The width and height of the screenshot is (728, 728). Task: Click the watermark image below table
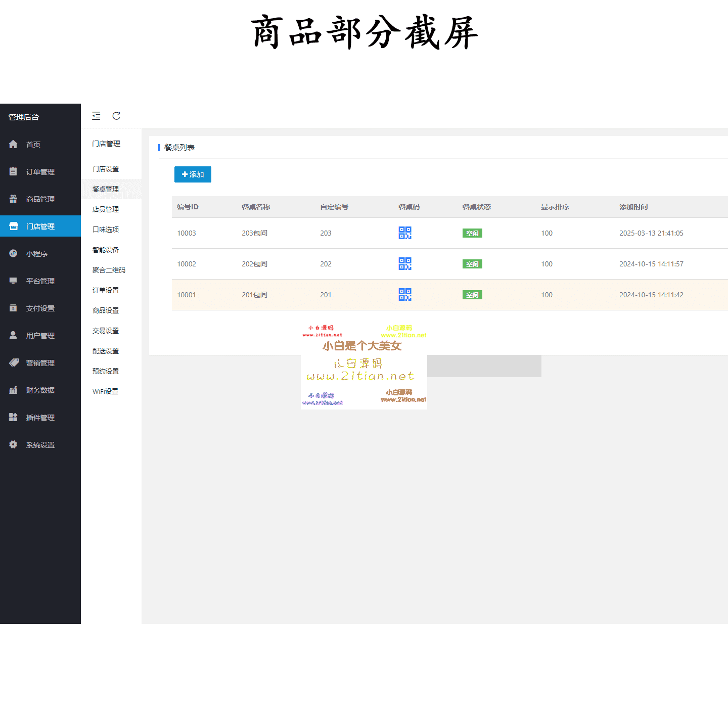click(364, 364)
